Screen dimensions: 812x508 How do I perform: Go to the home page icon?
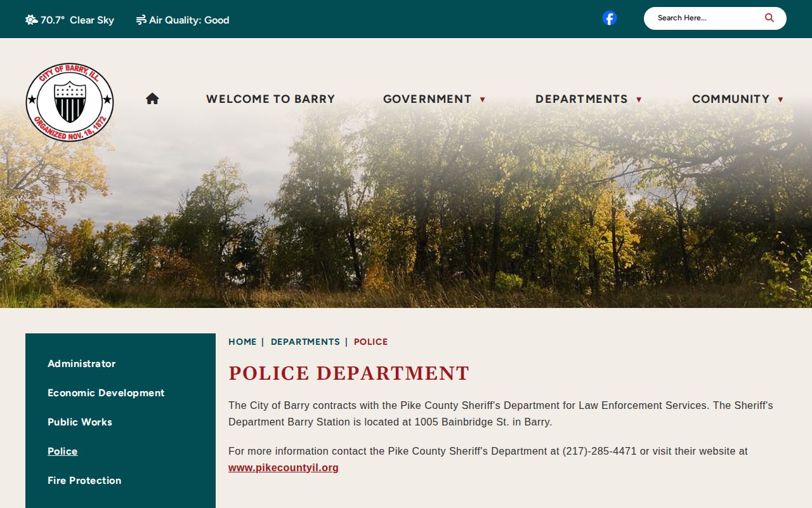click(152, 98)
